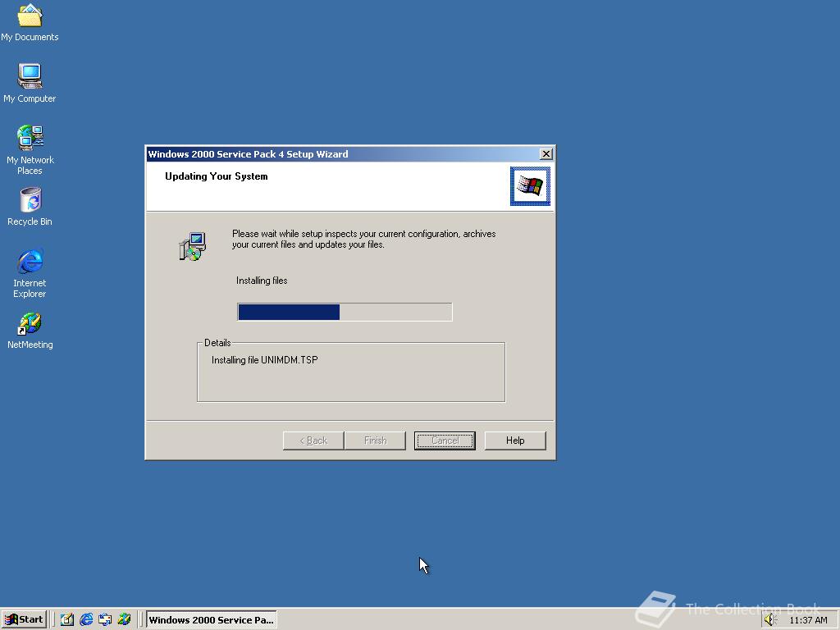Click the 11:37 AM system clock

(808, 620)
